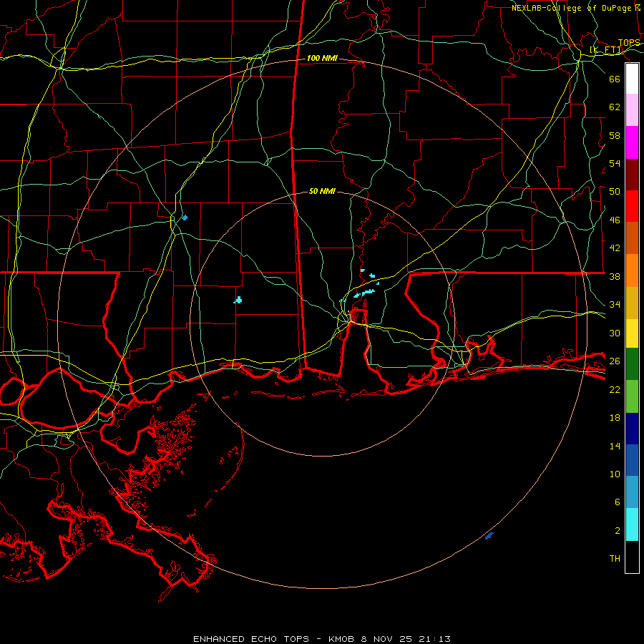Click the "18" legend value
The height and width of the screenshot is (644, 644).
pyautogui.click(x=615, y=417)
